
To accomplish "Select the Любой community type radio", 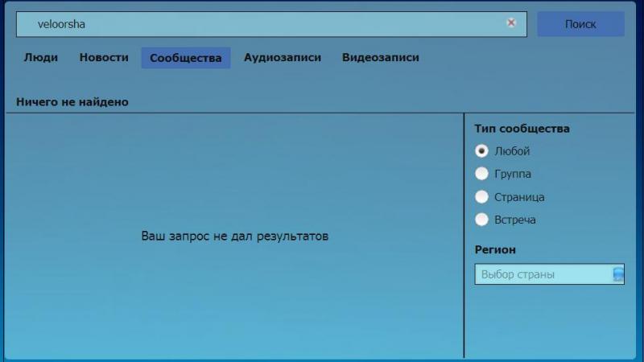I will pos(481,151).
